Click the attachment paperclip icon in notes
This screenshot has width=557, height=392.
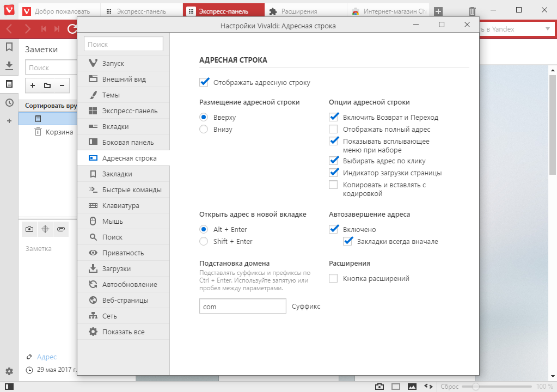[x=60, y=229]
